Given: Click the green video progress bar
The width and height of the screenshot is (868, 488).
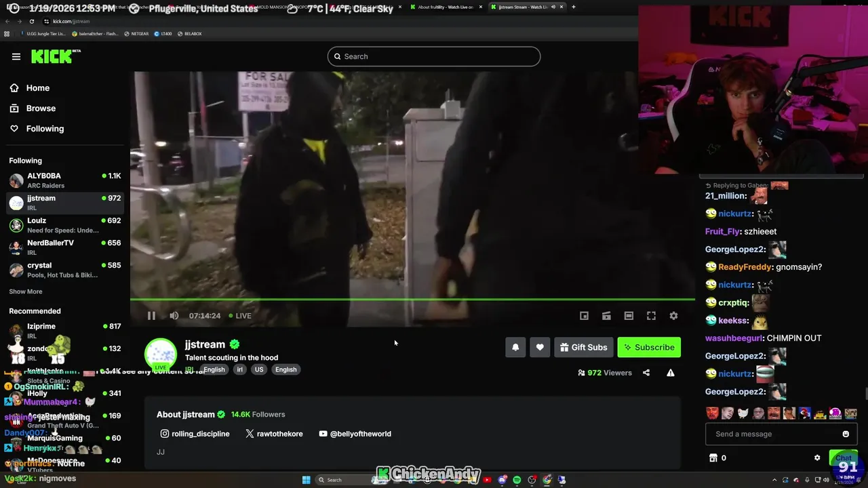Looking at the screenshot, I should click(412, 299).
